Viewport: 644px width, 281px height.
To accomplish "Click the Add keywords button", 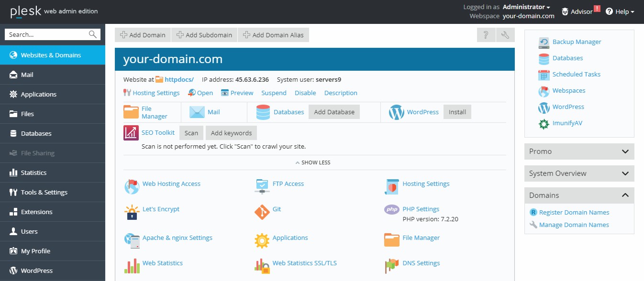I will pos(232,133).
